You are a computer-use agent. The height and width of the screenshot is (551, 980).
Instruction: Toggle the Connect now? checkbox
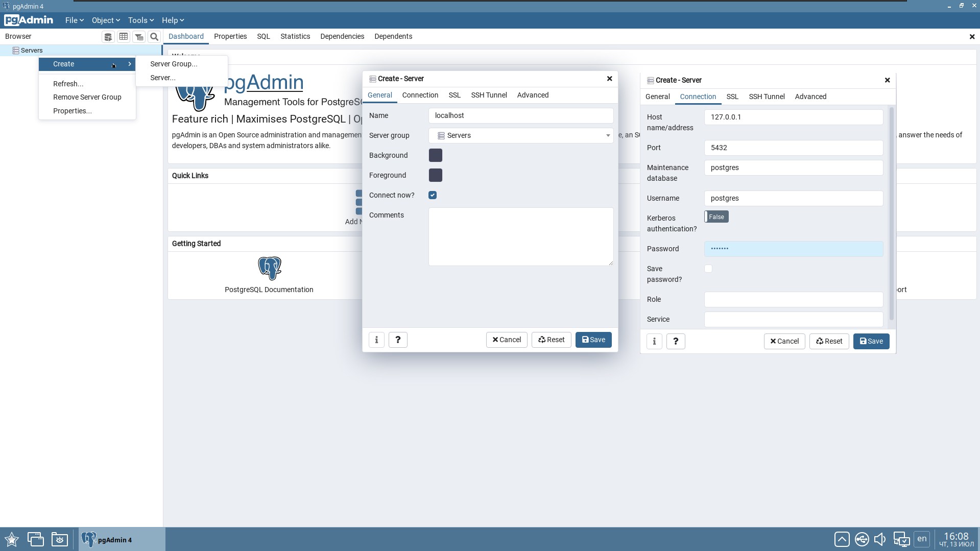click(433, 195)
